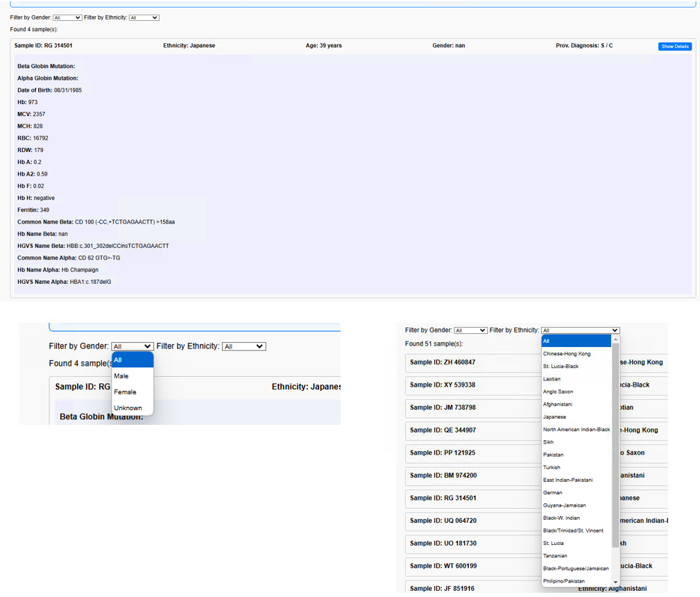
Task: Open sample row JM 738798
Action: coord(536,407)
